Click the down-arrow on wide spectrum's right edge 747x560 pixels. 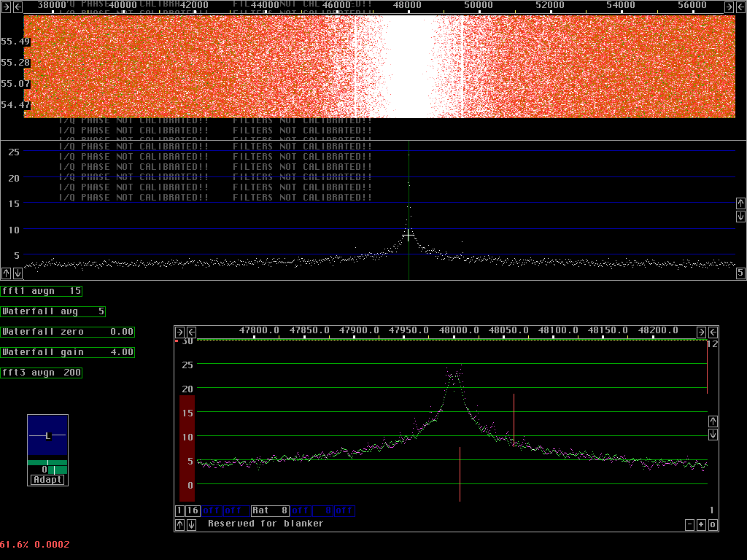740,216
